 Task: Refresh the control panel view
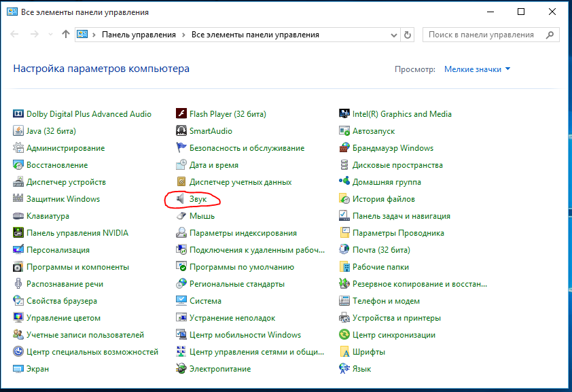[408, 35]
